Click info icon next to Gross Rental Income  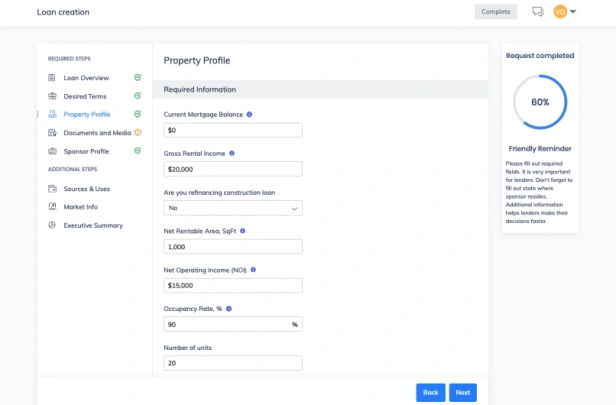(x=232, y=153)
